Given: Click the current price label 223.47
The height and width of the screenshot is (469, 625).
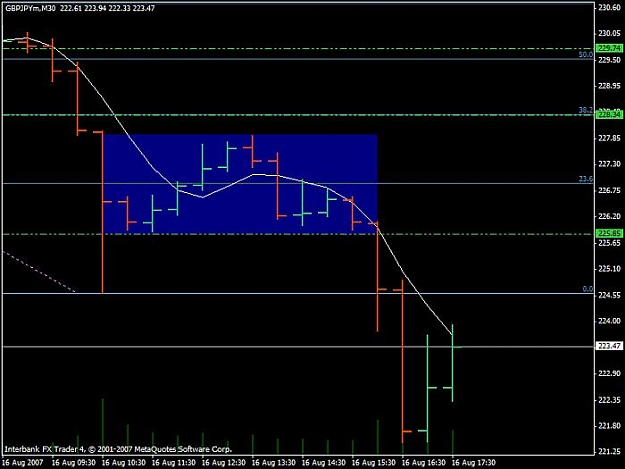Looking at the screenshot, I should (x=609, y=346).
